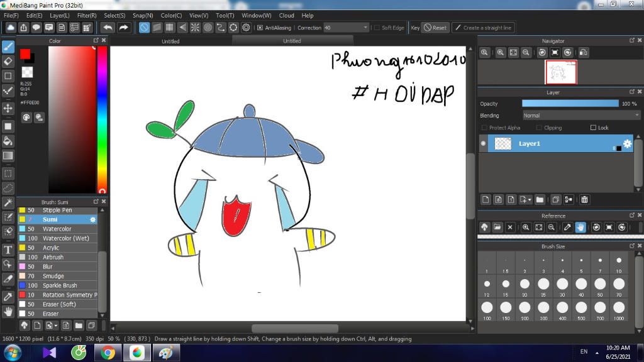Image resolution: width=644 pixels, height=362 pixels.
Task: Click the canvas horizontal scrollbar
Action: (295, 328)
